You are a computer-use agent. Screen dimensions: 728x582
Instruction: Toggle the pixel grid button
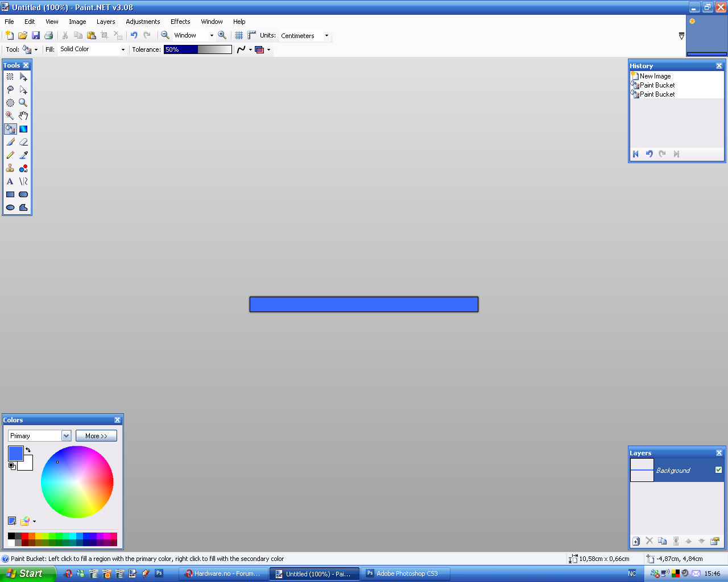[x=239, y=35]
